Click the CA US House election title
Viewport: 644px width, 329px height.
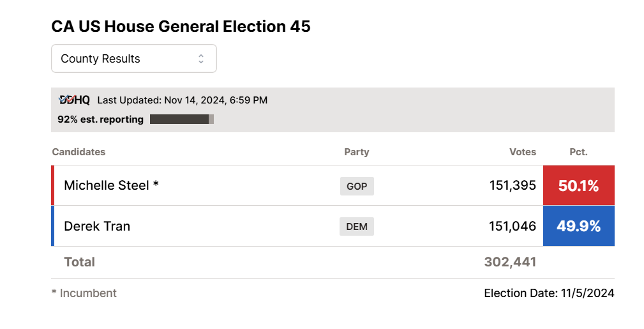[x=181, y=26]
